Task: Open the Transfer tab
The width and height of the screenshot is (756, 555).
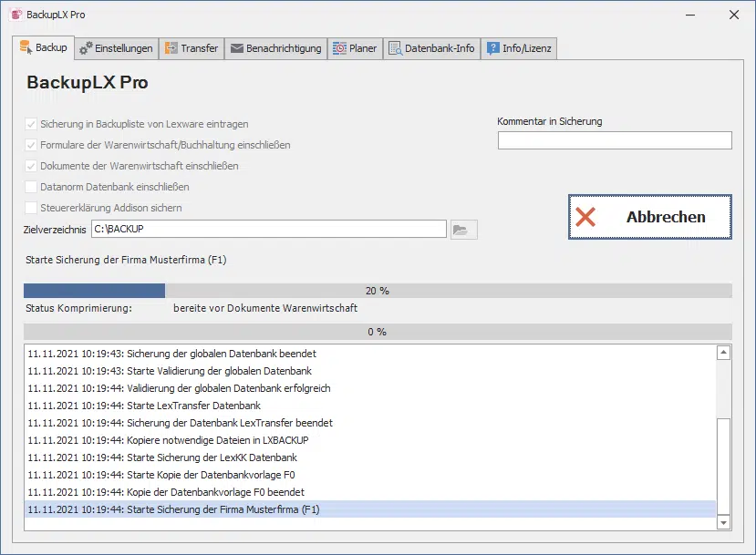Action: [192, 48]
